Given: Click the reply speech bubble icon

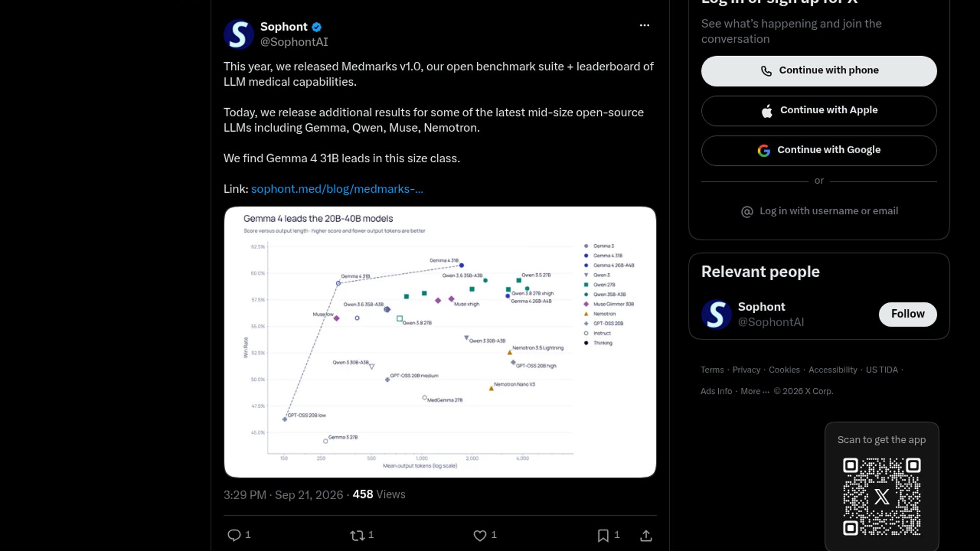Looking at the screenshot, I should coord(234,535).
